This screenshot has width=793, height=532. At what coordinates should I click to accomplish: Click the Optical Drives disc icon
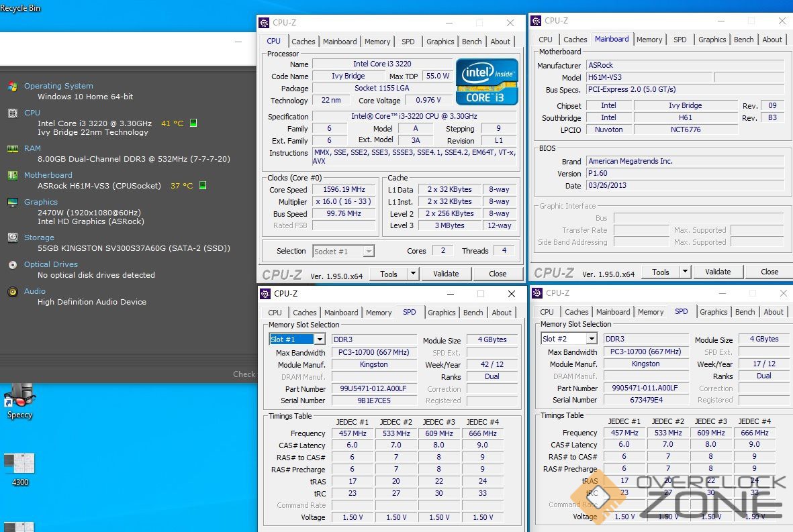coord(12,264)
